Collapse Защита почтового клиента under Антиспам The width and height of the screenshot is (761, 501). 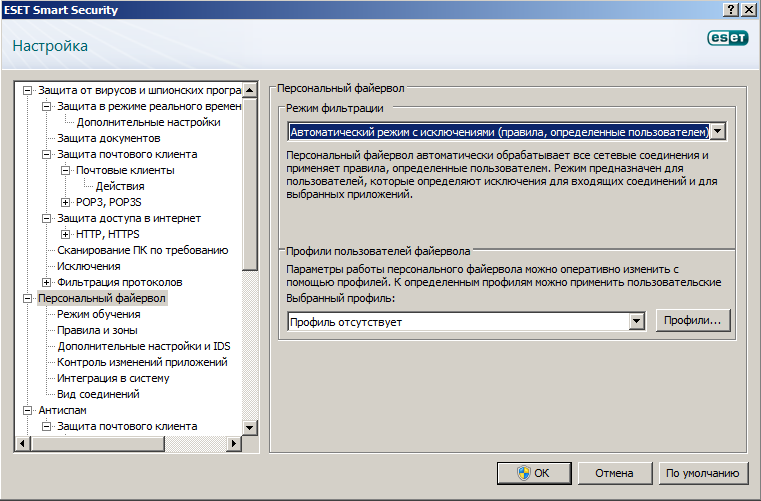point(47,427)
